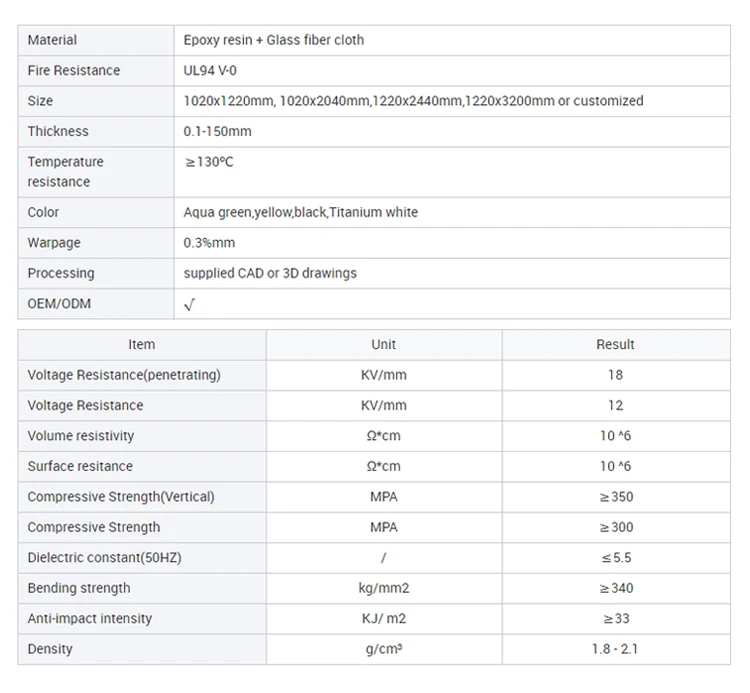Click the Volume resistivity row label
750x693 pixels.
(x=80, y=436)
